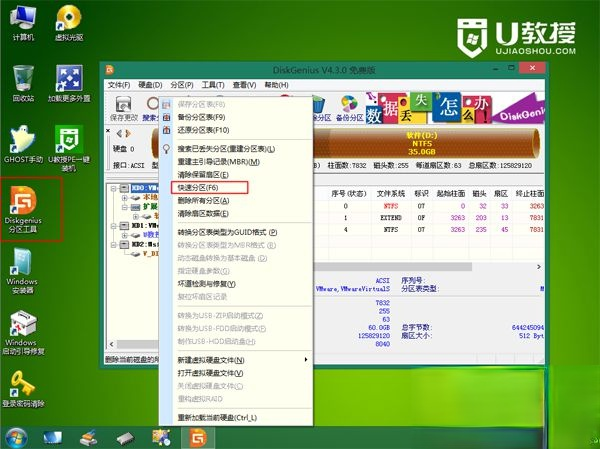
Task: Click the Windows Start orb
Action: point(16,438)
